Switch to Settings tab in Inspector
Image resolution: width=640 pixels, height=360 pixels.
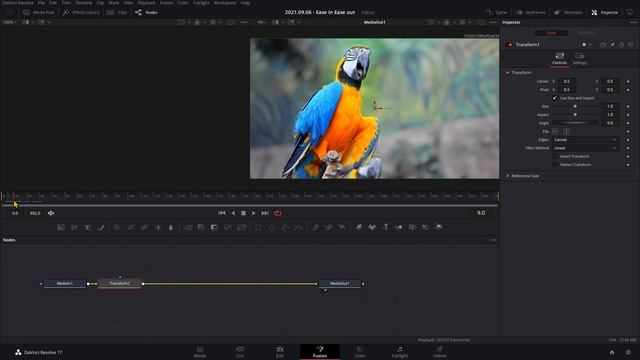click(x=580, y=58)
